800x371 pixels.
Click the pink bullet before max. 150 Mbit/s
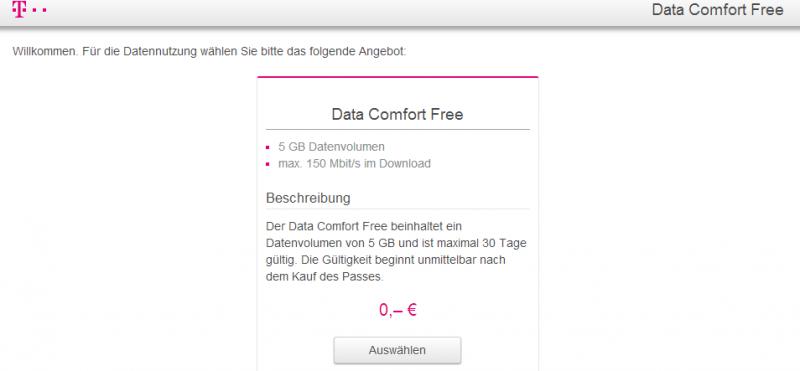point(267,164)
